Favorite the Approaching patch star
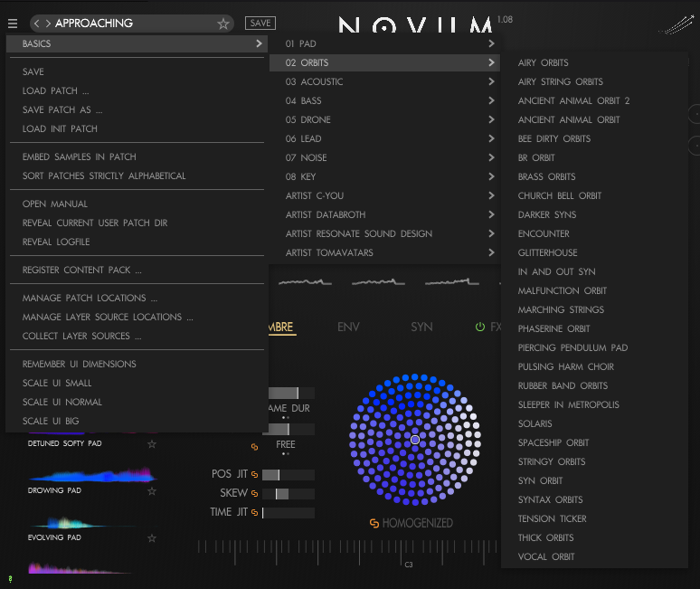The height and width of the screenshot is (589, 700). click(x=223, y=24)
